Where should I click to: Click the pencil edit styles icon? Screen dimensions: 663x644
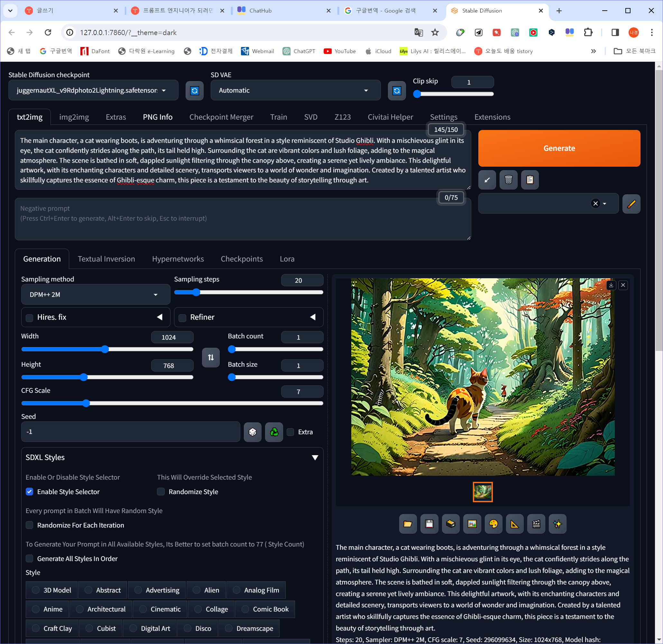(631, 204)
